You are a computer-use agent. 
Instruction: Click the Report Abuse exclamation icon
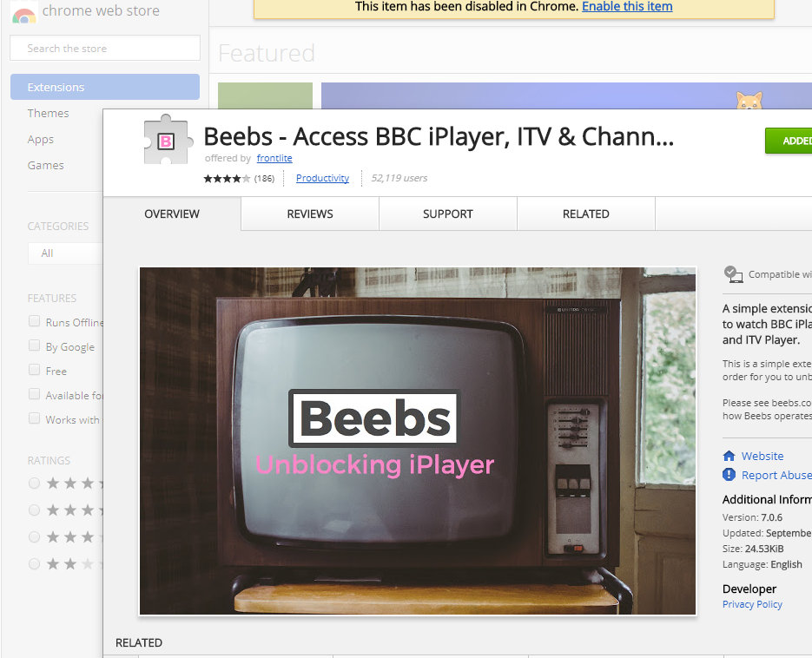pyautogui.click(x=729, y=475)
